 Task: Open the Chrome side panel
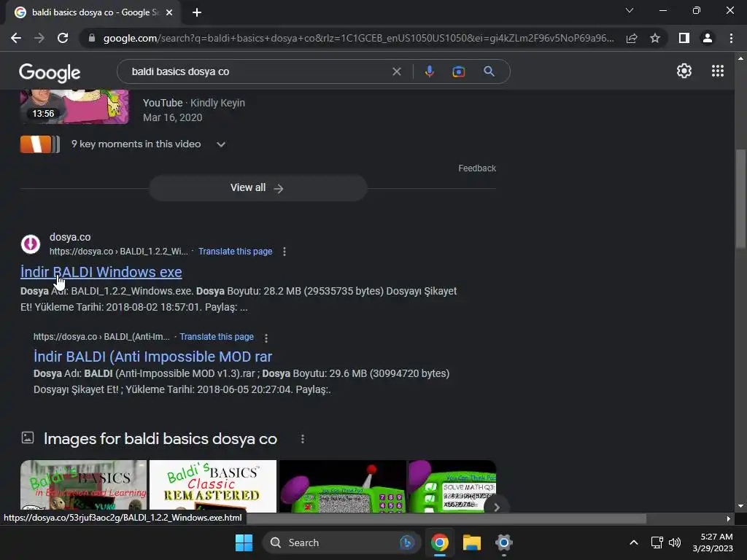coord(684,38)
